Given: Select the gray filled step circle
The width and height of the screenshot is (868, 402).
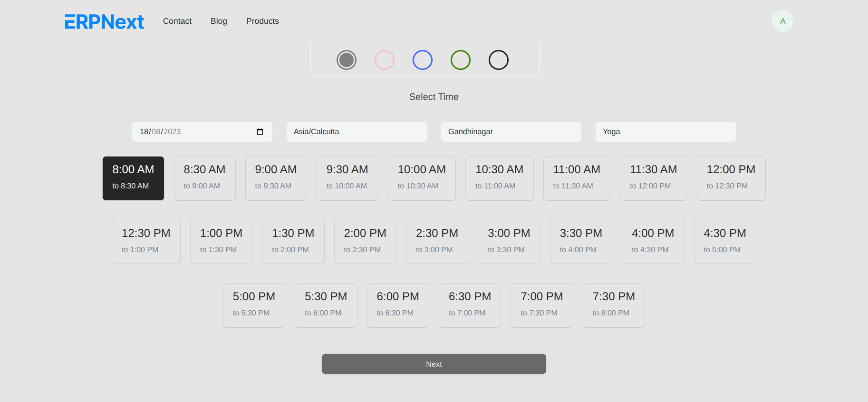Looking at the screenshot, I should [x=347, y=60].
